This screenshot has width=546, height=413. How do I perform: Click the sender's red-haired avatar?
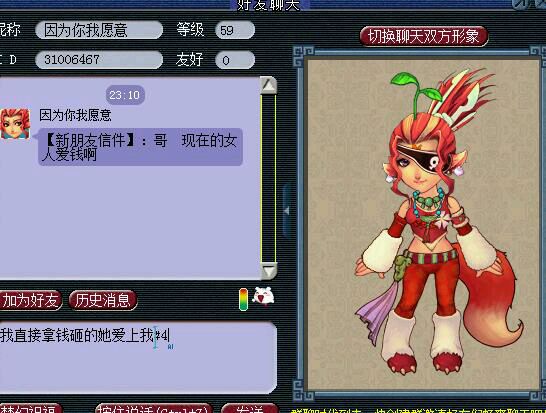tap(15, 124)
